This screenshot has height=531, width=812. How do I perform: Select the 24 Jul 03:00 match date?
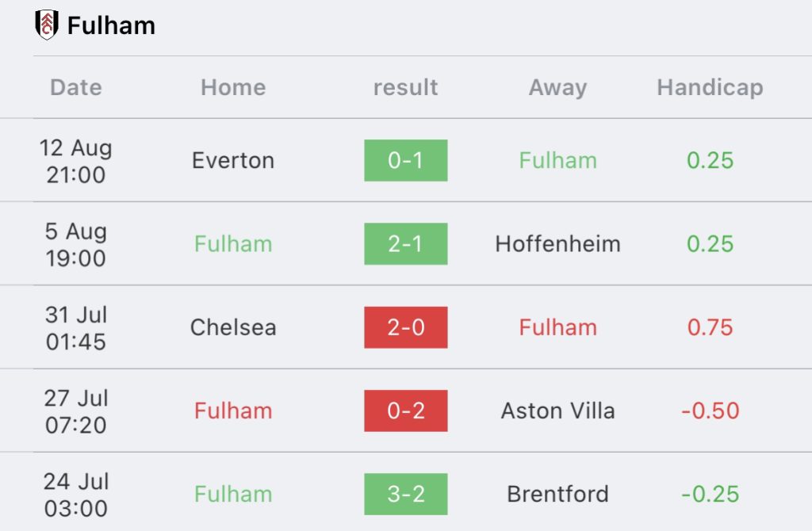75,495
